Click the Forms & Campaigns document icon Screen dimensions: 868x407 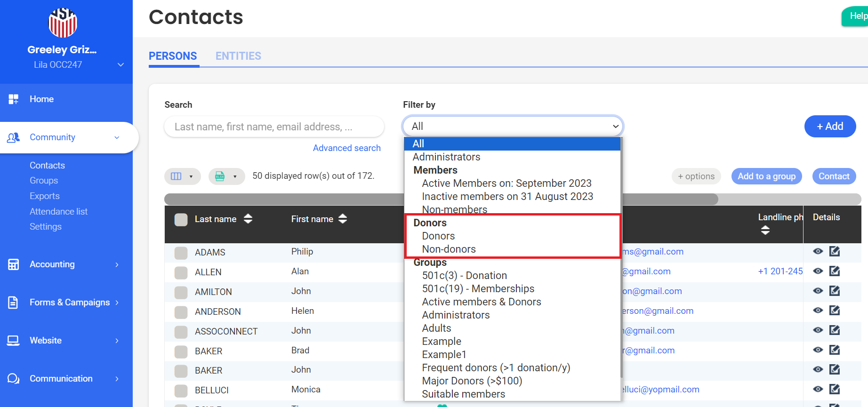pos(13,303)
